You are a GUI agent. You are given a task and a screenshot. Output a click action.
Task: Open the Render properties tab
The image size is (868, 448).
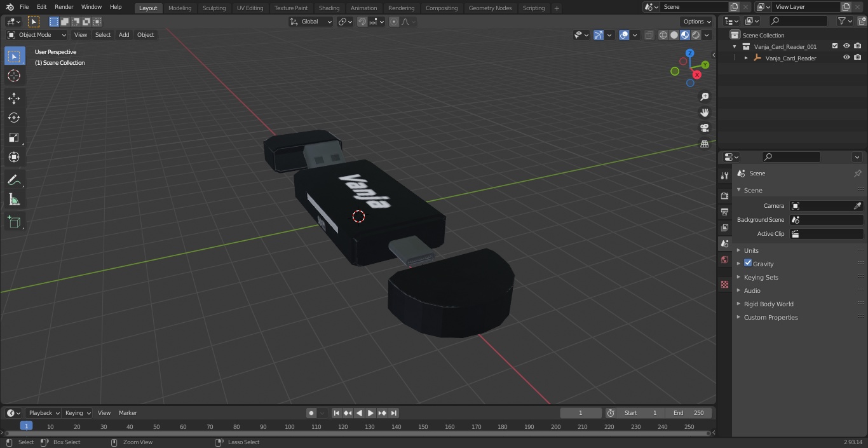[724, 196]
